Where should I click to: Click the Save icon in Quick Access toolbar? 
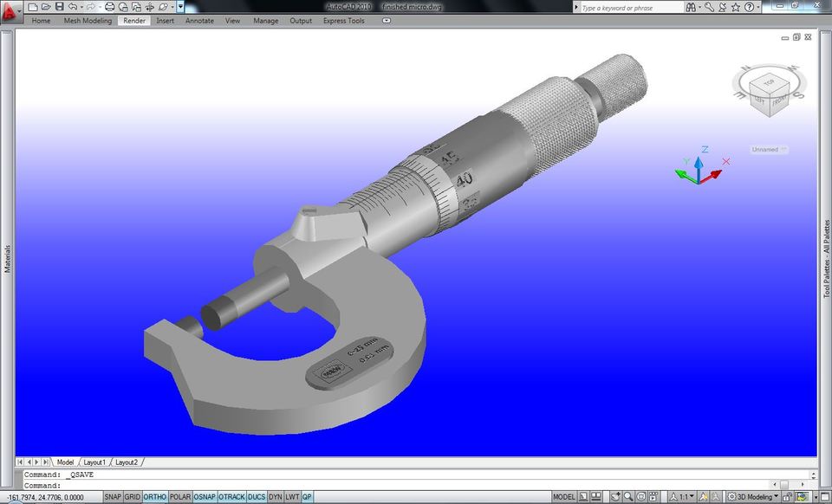coord(59,7)
